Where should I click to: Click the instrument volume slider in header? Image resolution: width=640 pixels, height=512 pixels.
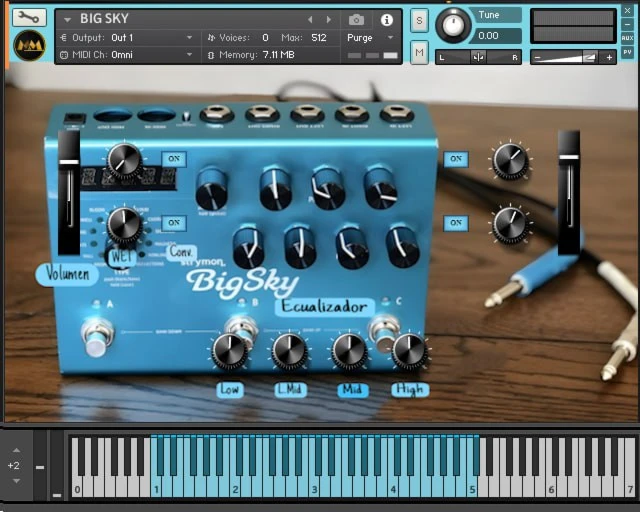[573, 58]
